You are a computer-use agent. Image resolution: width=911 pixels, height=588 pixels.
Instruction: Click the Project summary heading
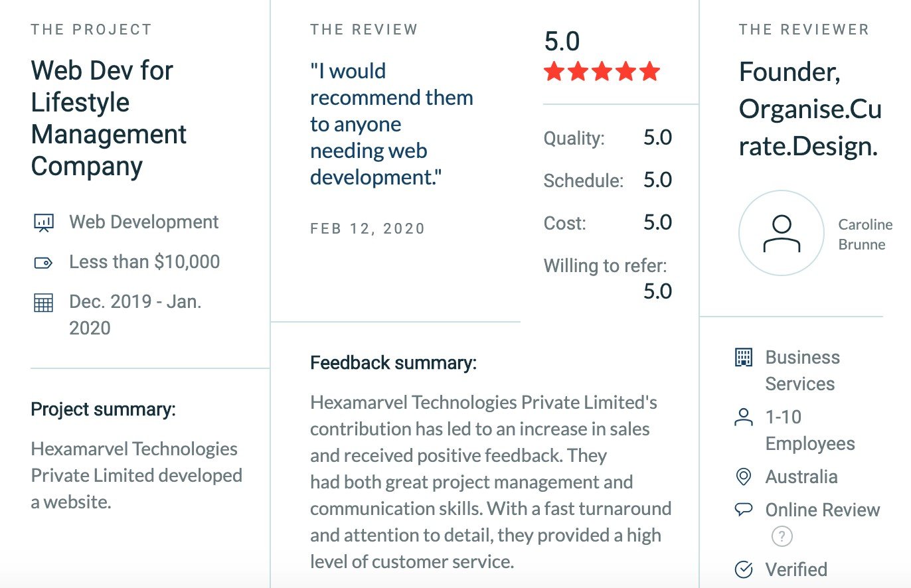point(103,409)
